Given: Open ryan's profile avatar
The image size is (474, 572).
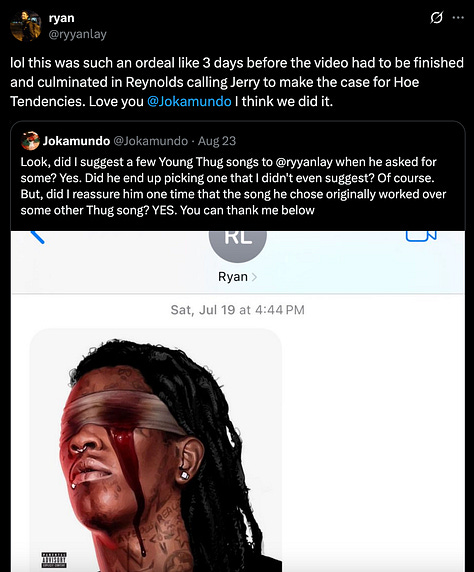Looking at the screenshot, I should [26, 26].
